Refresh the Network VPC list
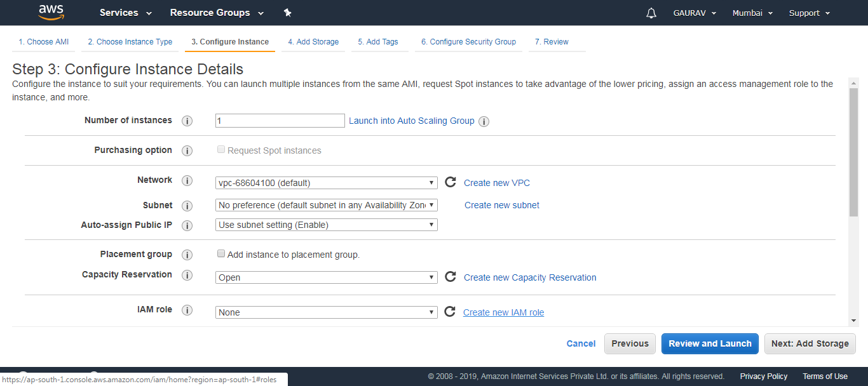Image resolution: width=868 pixels, height=386 pixels. [451, 182]
